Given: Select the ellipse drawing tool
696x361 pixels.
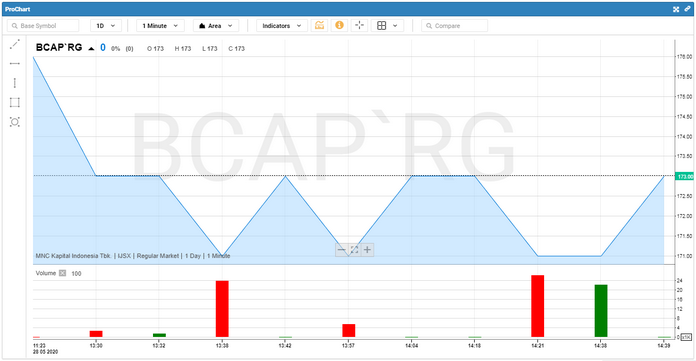Looking at the screenshot, I should pos(15,122).
